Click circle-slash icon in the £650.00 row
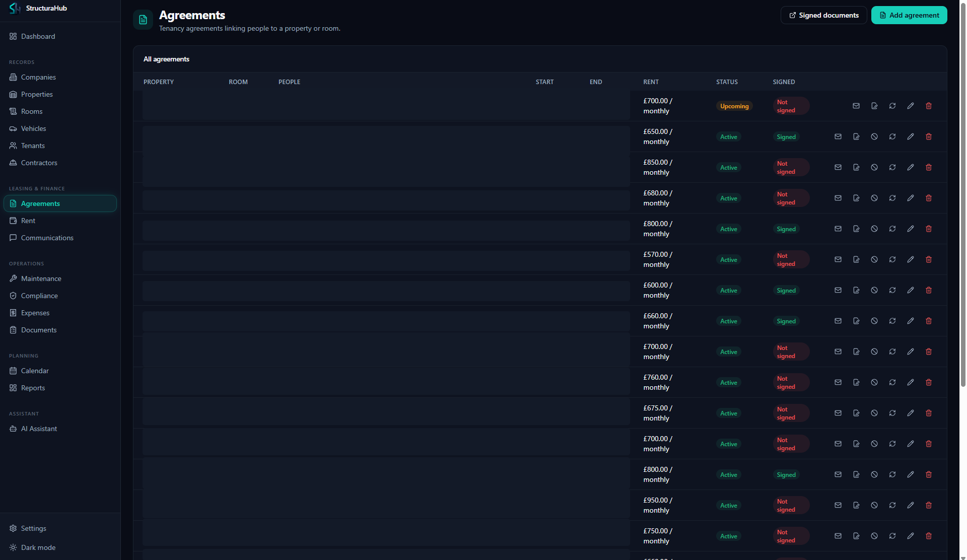 [874, 136]
